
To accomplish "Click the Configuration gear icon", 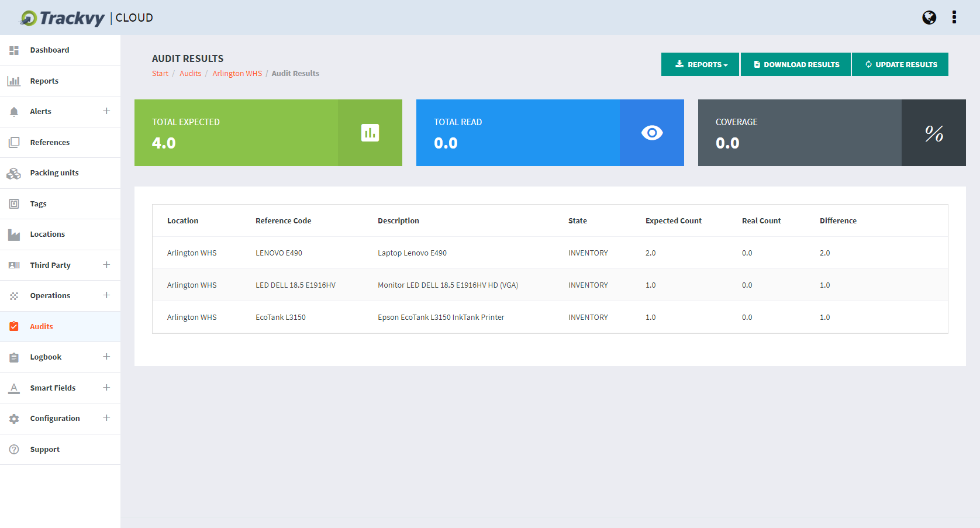I will tap(14, 419).
